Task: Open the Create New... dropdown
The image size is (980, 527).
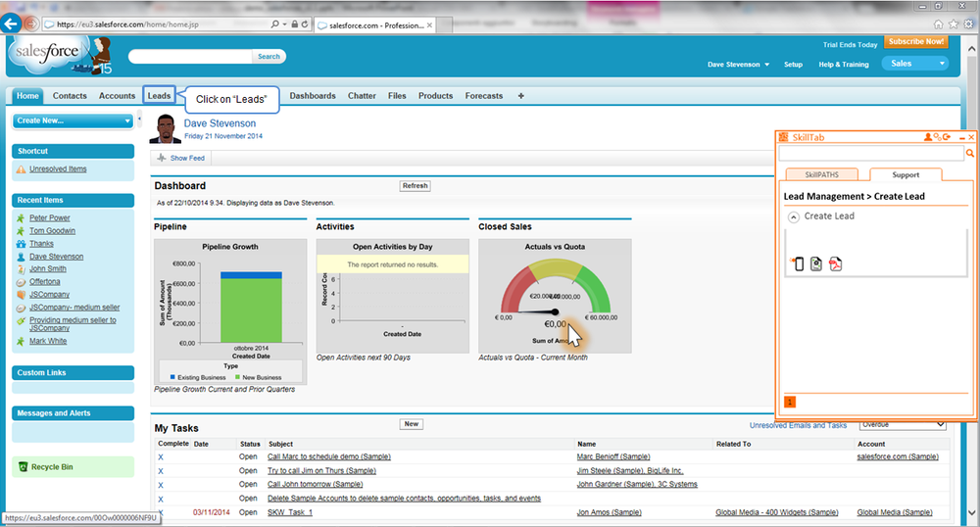Action: click(73, 120)
